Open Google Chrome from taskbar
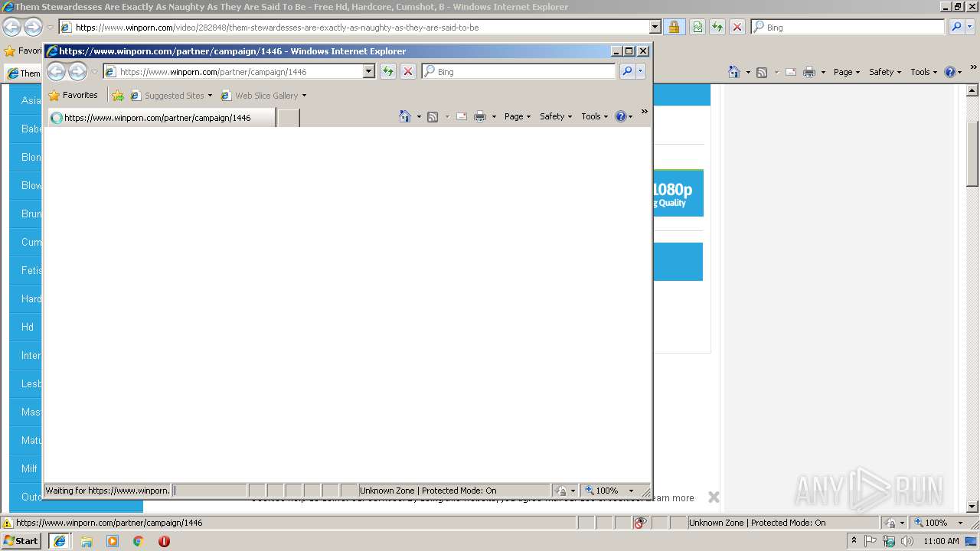Screen dimensions: 980x551 [138, 541]
